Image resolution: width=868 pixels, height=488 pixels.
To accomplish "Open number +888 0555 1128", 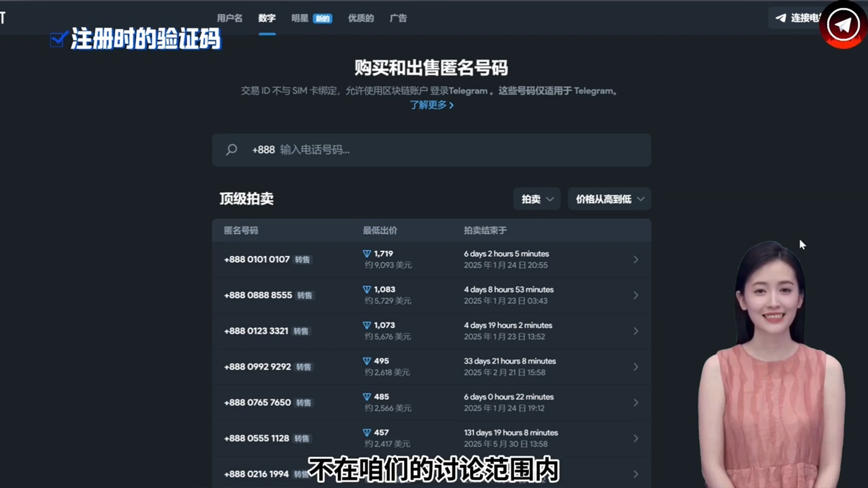I will (256, 438).
